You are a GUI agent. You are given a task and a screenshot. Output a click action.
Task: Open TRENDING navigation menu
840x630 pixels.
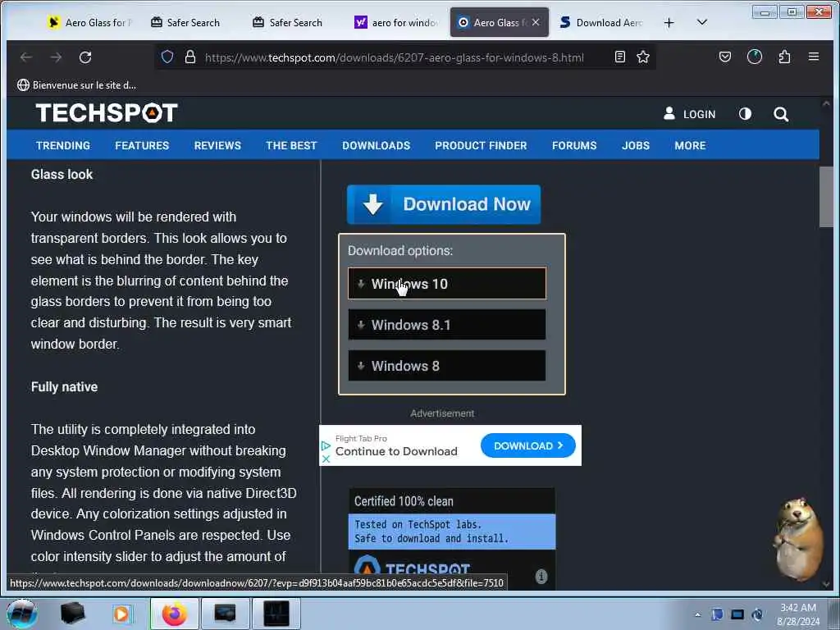63,145
